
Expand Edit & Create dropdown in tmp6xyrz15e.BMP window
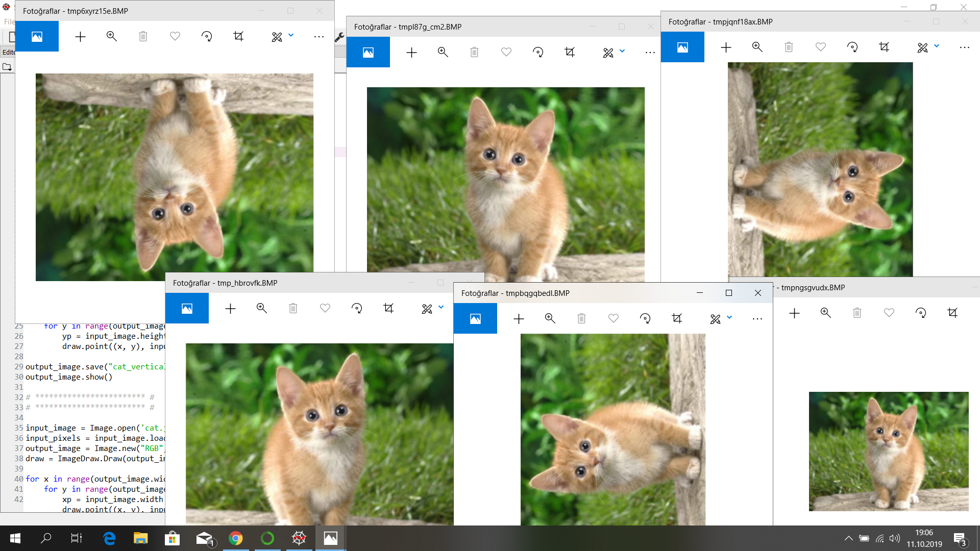pyautogui.click(x=291, y=35)
